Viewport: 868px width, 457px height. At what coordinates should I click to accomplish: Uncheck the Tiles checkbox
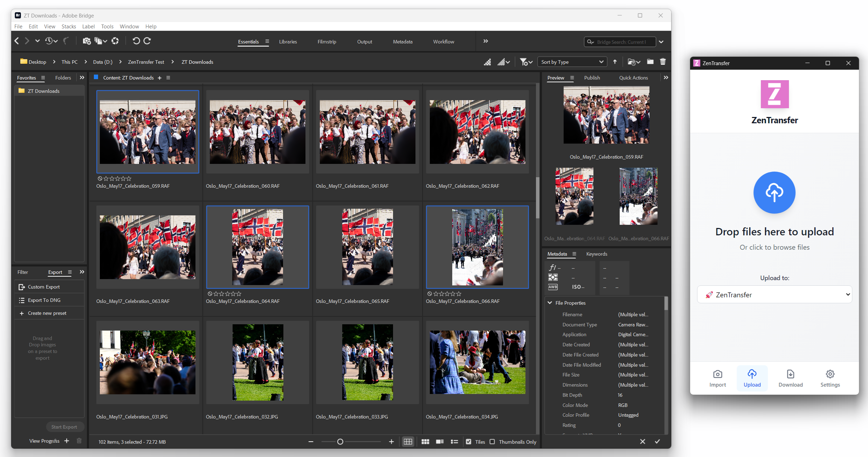coord(469,442)
